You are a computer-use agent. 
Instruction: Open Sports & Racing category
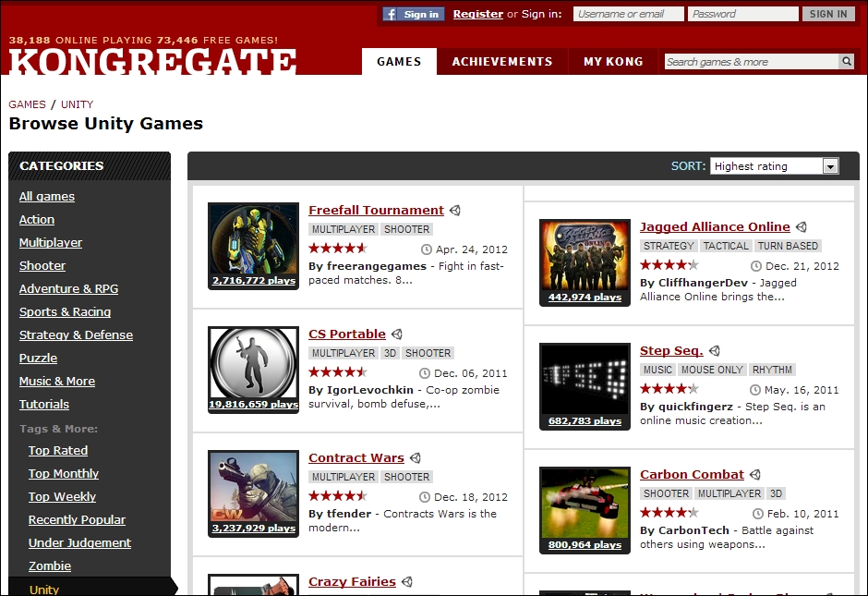tap(65, 312)
